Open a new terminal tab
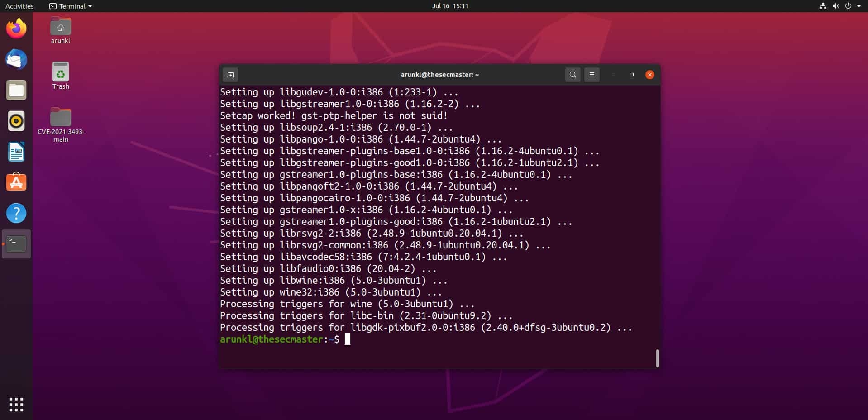 (x=230, y=75)
